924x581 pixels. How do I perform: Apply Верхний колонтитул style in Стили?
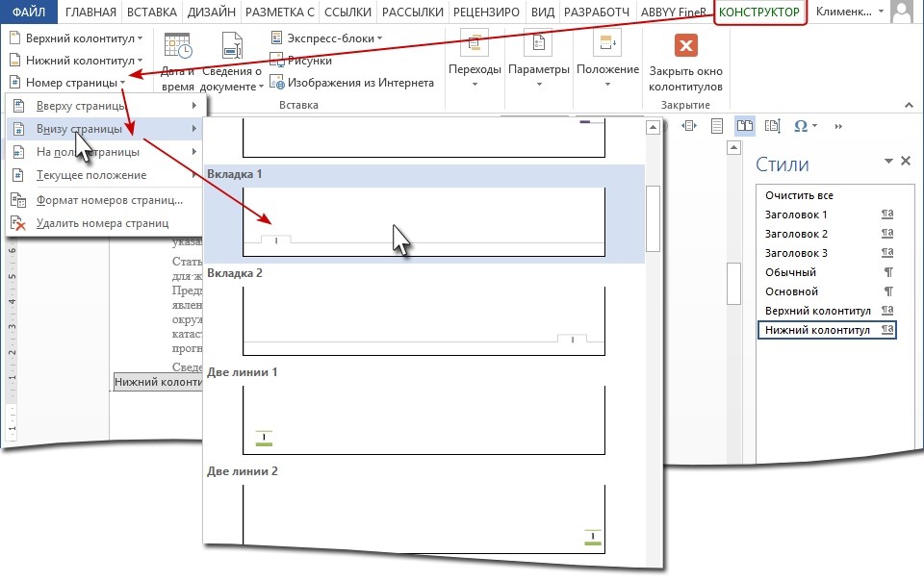pyautogui.click(x=828, y=311)
